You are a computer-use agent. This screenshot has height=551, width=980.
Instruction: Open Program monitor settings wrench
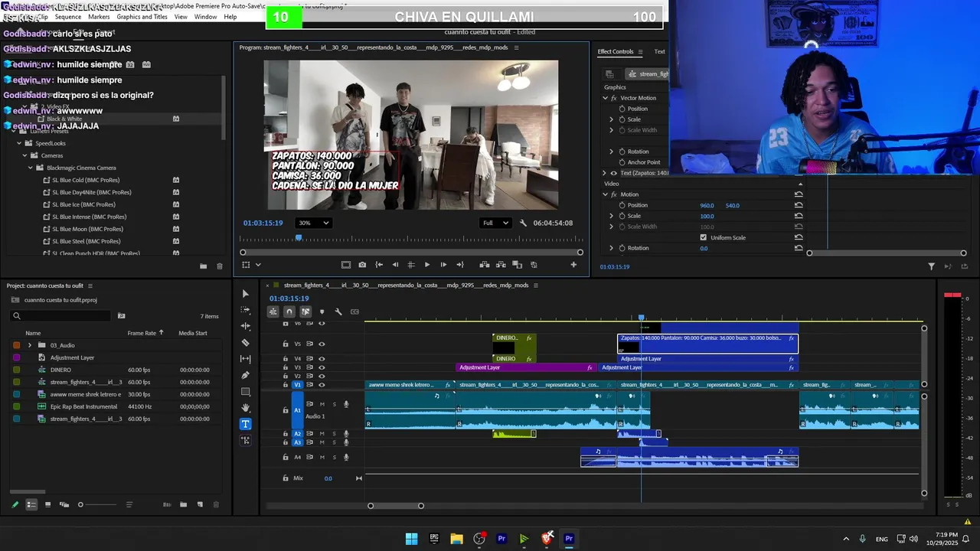click(523, 223)
